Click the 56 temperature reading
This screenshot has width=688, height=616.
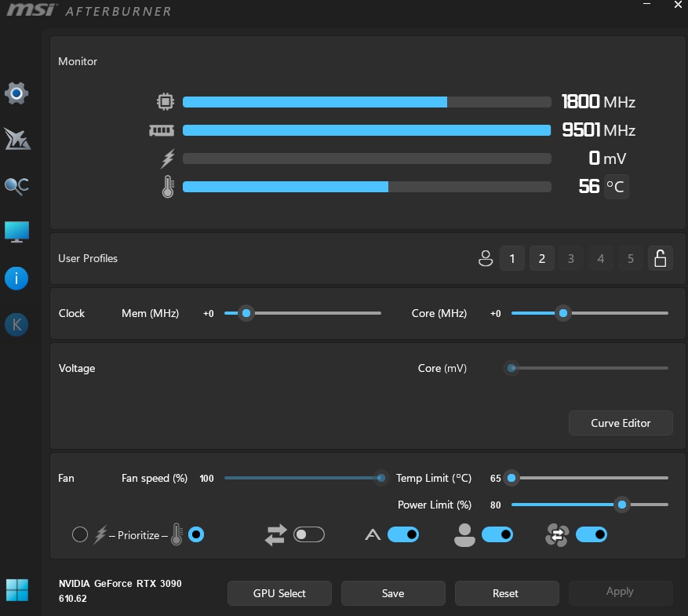coord(589,187)
